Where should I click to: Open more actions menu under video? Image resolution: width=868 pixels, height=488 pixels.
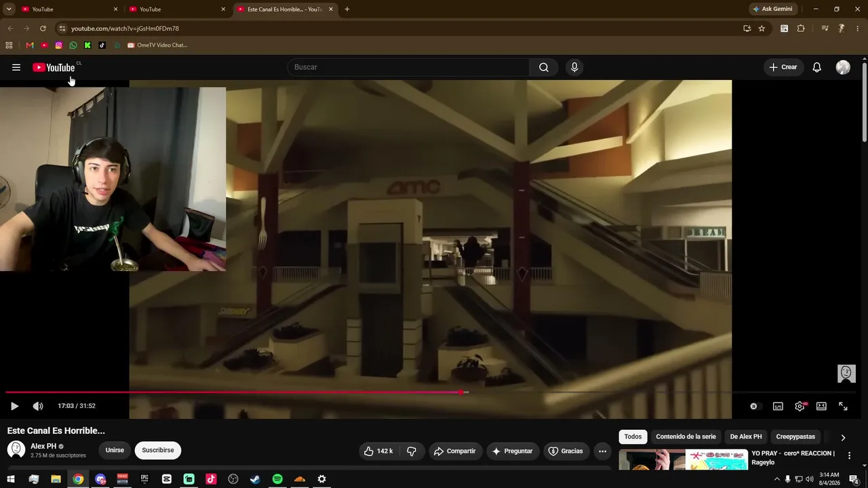[602, 451]
